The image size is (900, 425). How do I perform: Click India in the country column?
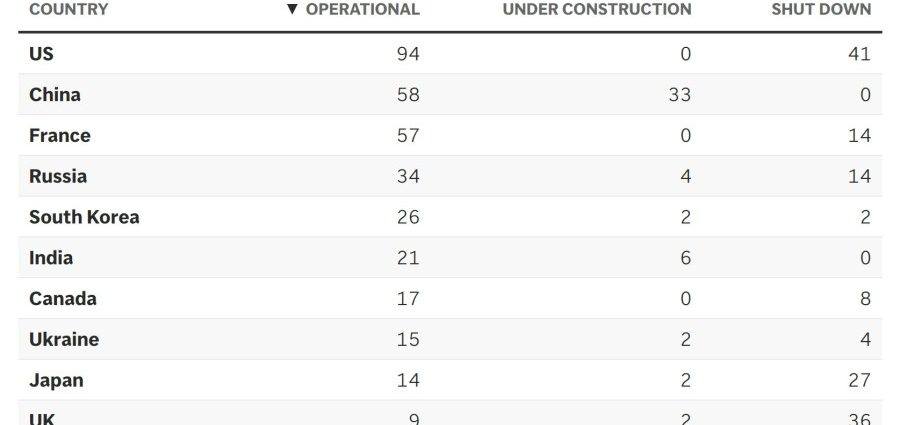51,258
